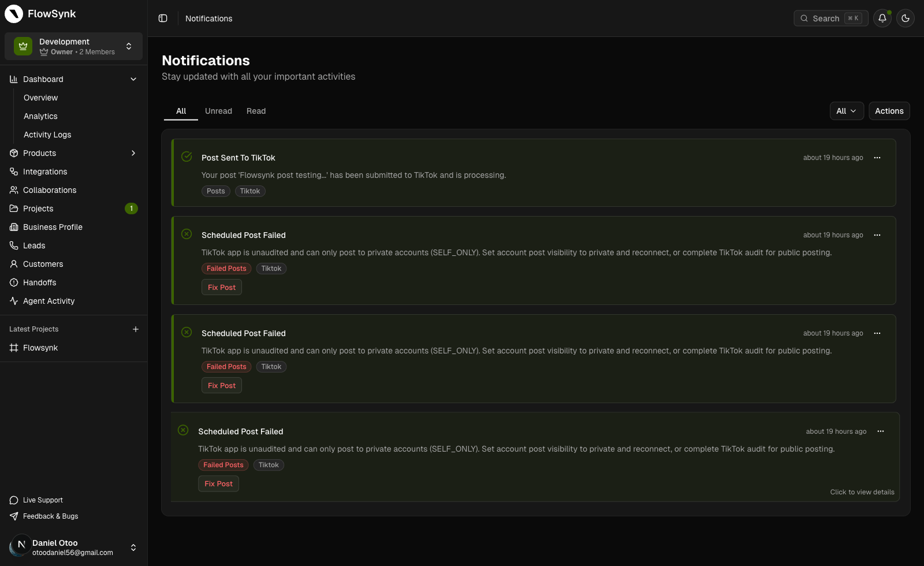The height and width of the screenshot is (566, 924).
Task: Open the Handoffs section icon
Action: (14, 282)
